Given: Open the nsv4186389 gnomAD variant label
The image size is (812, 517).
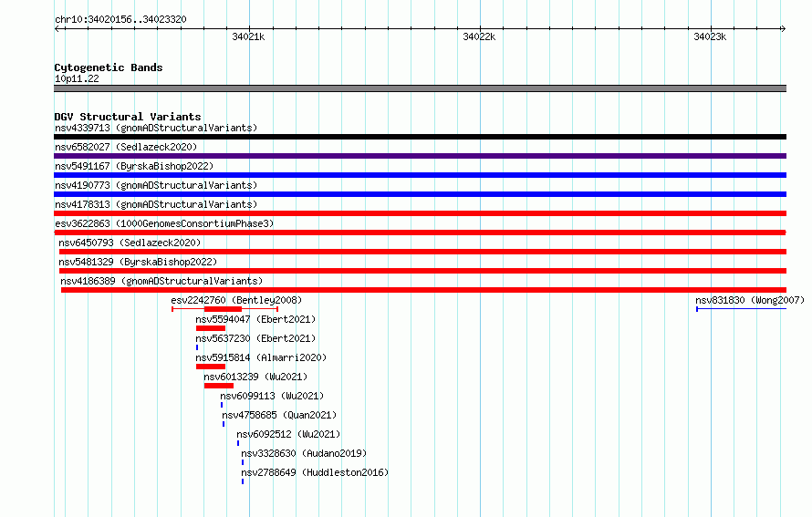Looking at the screenshot, I should (161, 281).
